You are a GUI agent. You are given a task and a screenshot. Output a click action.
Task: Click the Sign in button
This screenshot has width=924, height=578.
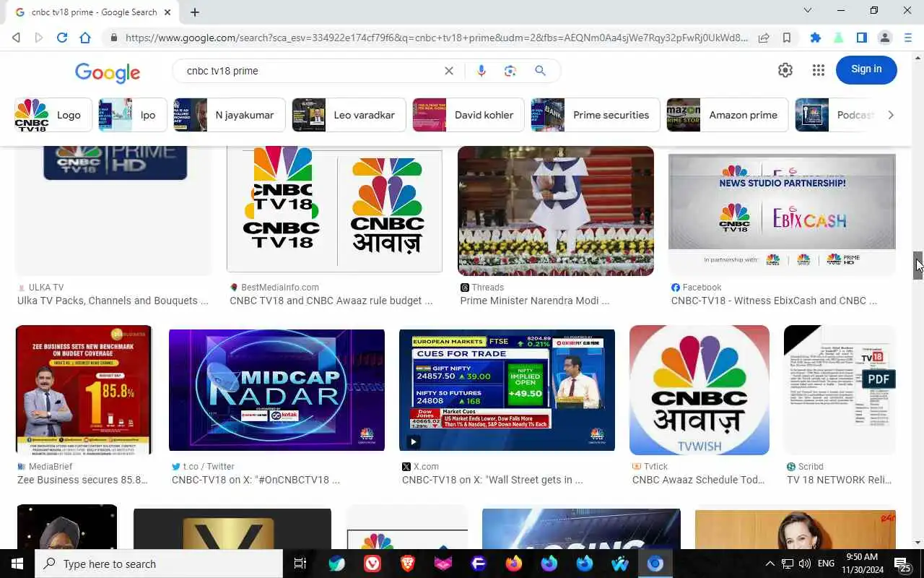pyautogui.click(x=866, y=69)
